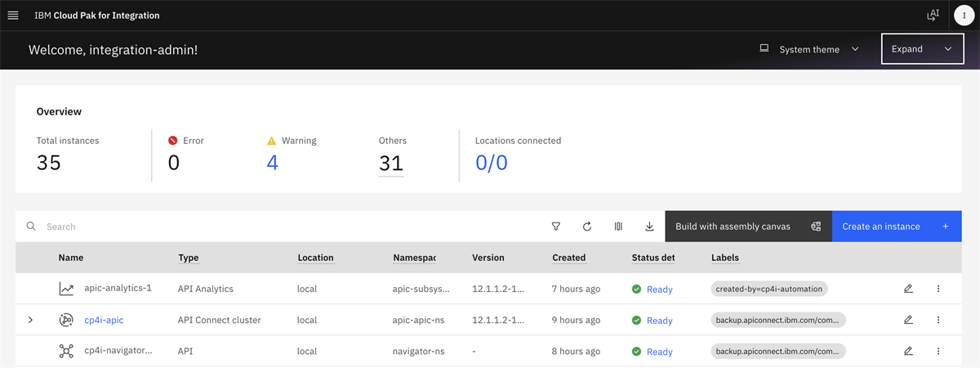Click the IBM Cloud Pak for Integration title
The height and width of the screenshot is (368, 980).
(97, 16)
